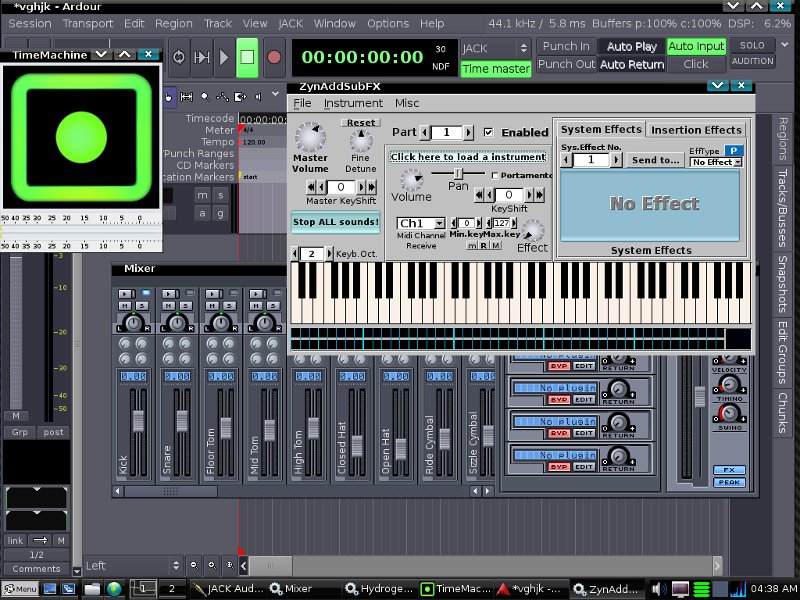Click the Mixer horizontal scrollbar

(171, 491)
